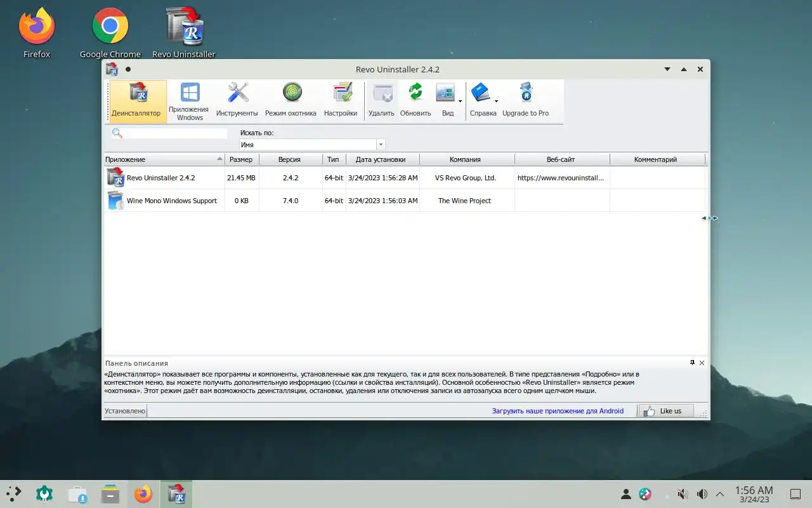Open the green settings taskbar icon
812x508 pixels.
(x=44, y=493)
